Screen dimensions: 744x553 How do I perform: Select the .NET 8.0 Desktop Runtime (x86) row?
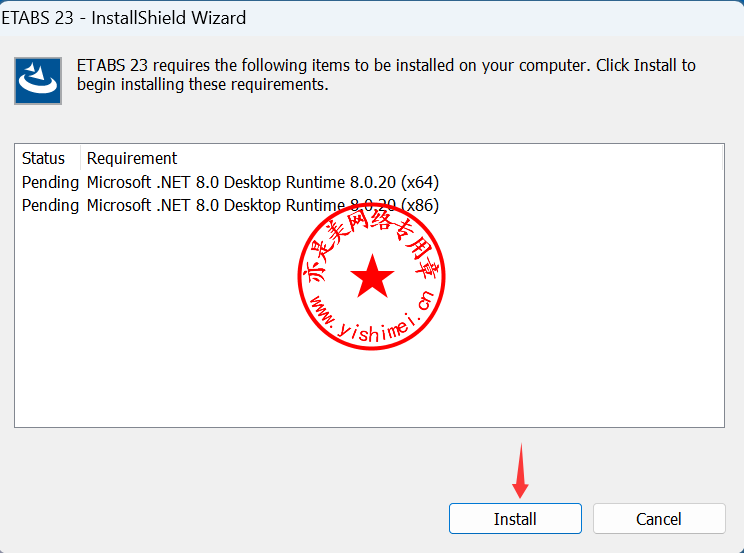(262, 205)
